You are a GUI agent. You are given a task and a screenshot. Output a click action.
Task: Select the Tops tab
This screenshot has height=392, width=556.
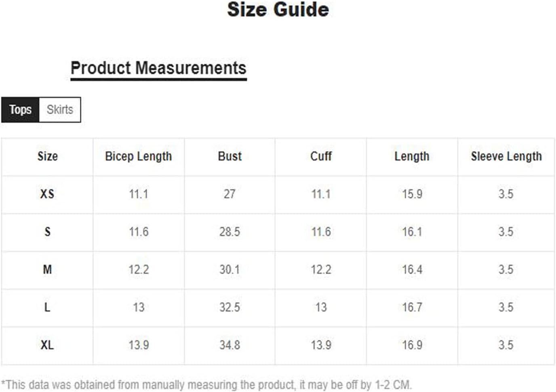(x=20, y=109)
